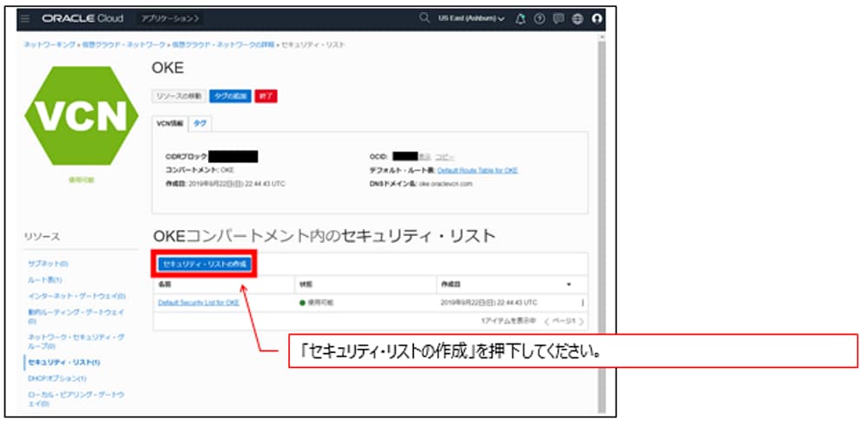Click the table row creation date 22:44:43 UTC

point(489,303)
